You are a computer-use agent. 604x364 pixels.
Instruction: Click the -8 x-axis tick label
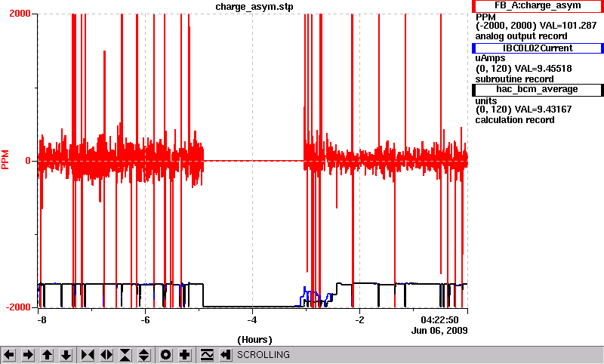point(42,320)
